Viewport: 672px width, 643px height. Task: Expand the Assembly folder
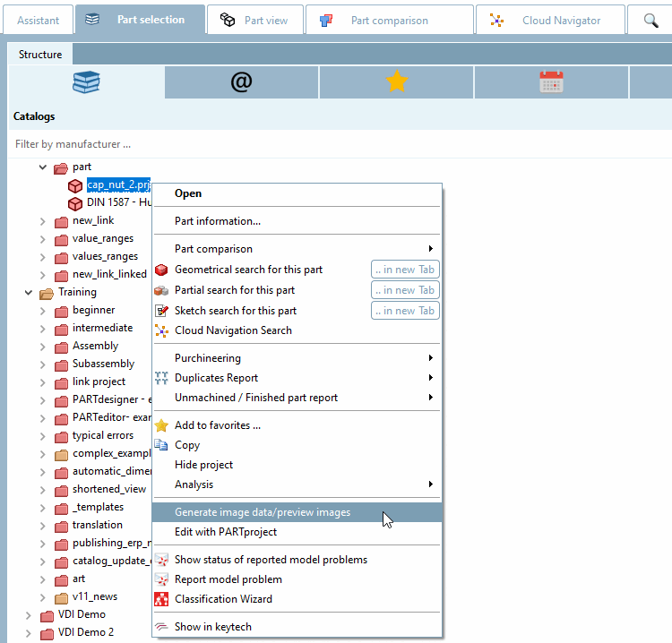click(x=42, y=347)
